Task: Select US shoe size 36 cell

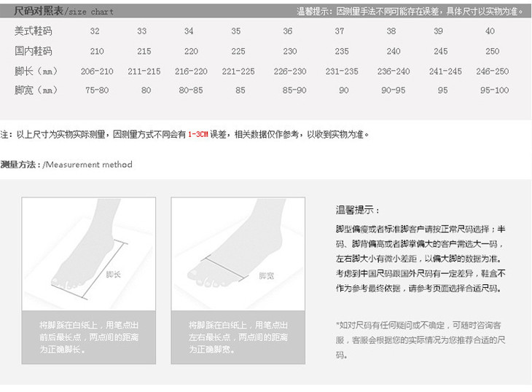Action: [x=288, y=31]
